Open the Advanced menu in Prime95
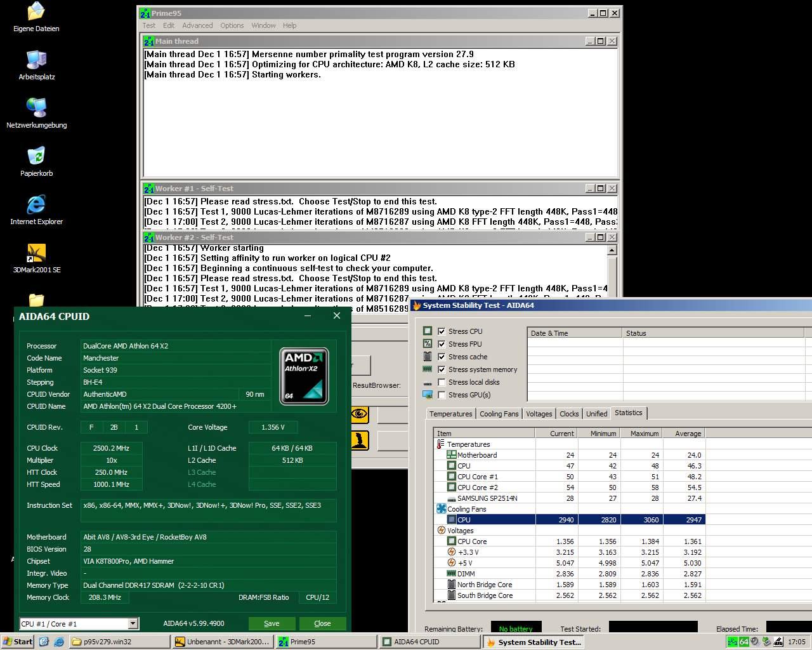 pyautogui.click(x=197, y=25)
